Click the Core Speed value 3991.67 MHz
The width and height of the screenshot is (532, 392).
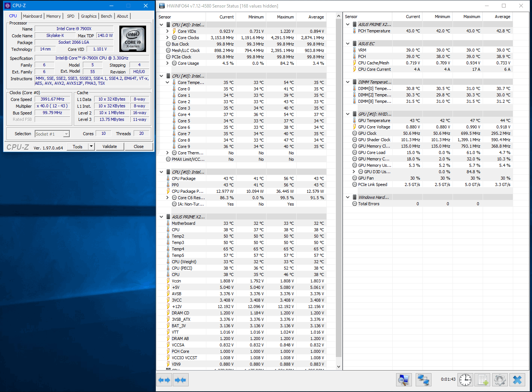point(52,99)
